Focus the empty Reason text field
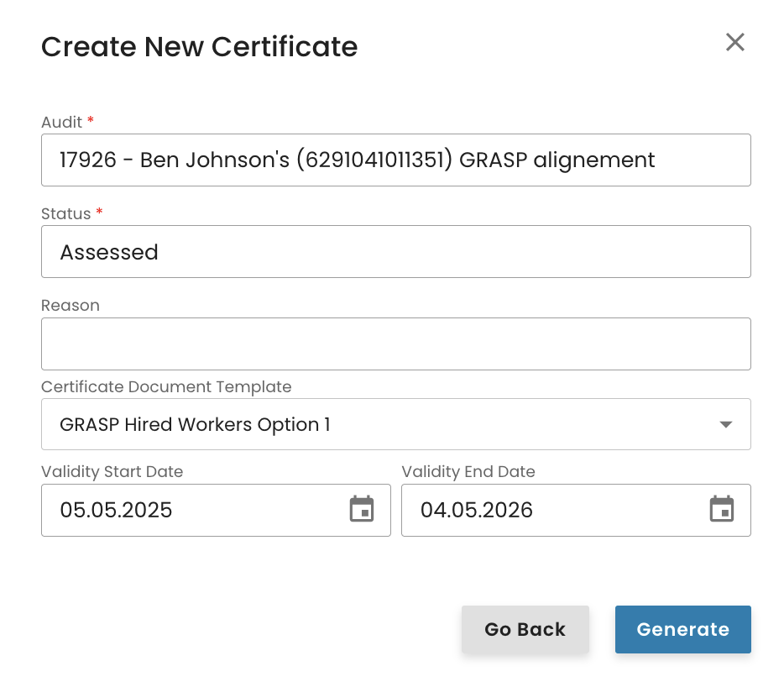This screenshot has height=682, width=784. [x=395, y=344]
